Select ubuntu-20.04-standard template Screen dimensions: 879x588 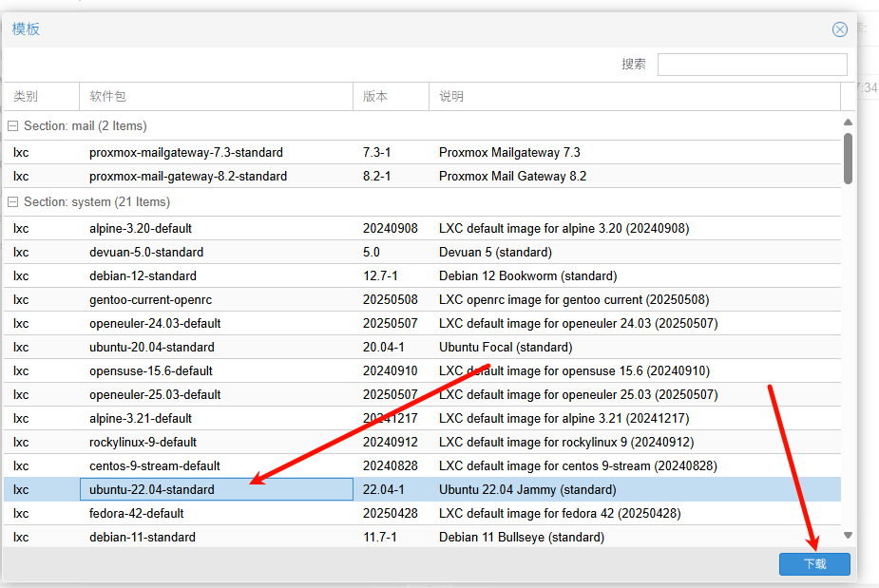[x=422, y=347]
